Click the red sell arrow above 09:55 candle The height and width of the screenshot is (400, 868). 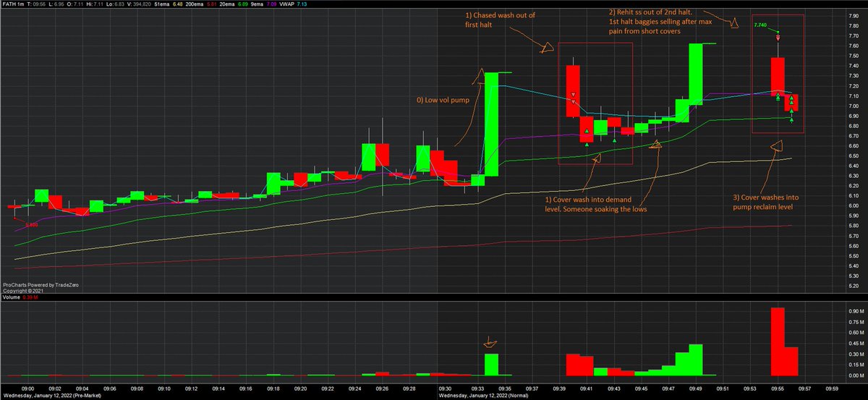(x=778, y=37)
